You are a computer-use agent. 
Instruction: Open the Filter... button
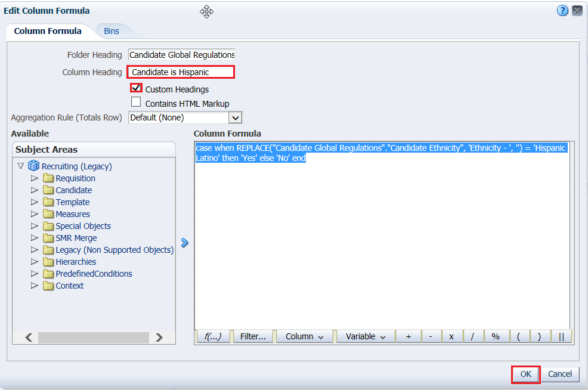coord(253,336)
